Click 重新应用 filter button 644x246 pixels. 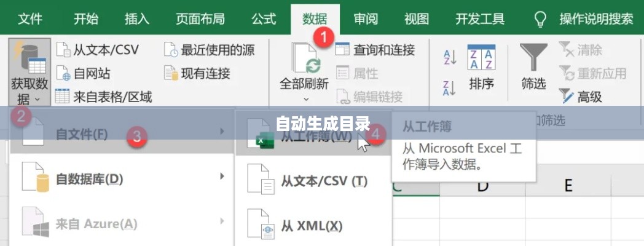pyautogui.click(x=592, y=74)
